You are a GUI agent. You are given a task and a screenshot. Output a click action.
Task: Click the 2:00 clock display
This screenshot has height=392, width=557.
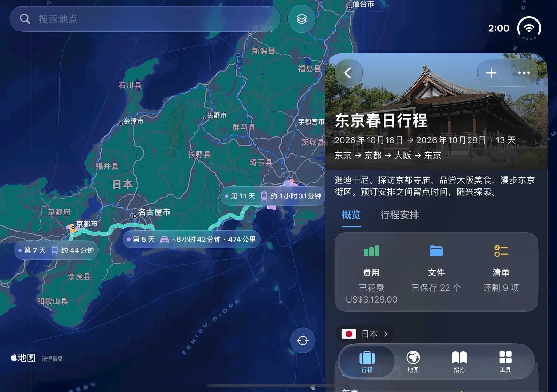point(499,28)
